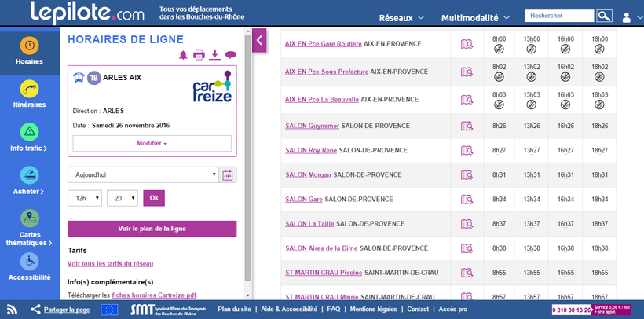Click into the Rechercher search field

558,16
